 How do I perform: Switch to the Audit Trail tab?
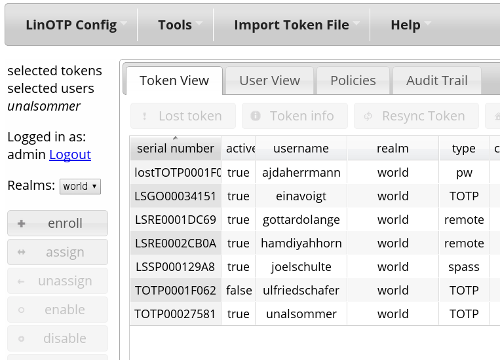[437, 80]
